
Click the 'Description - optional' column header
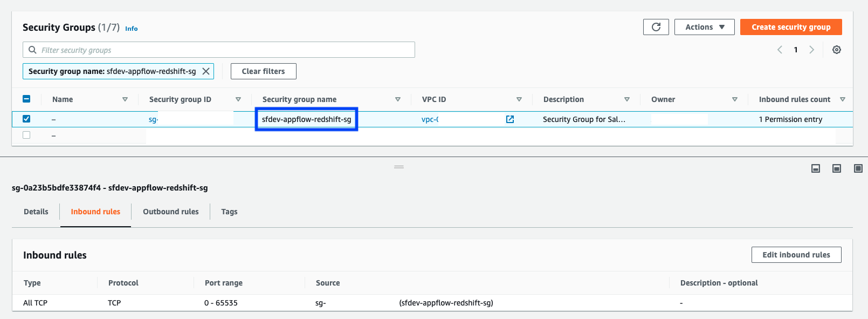coord(719,283)
